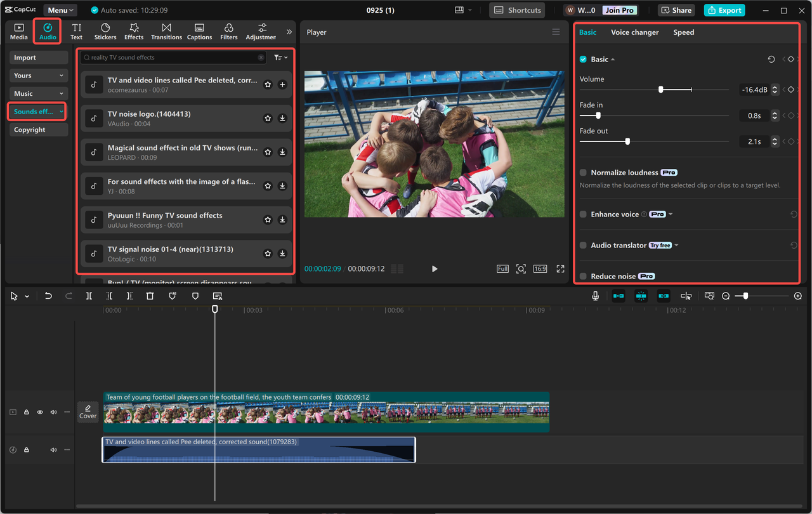Record a voiceover with the microphone tool
Screen dimensions: 812x514
pos(594,295)
